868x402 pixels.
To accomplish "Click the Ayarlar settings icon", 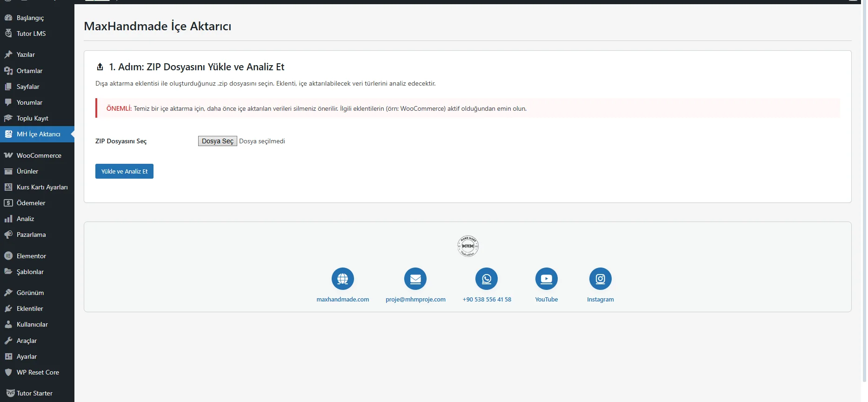I will pyautogui.click(x=8, y=356).
